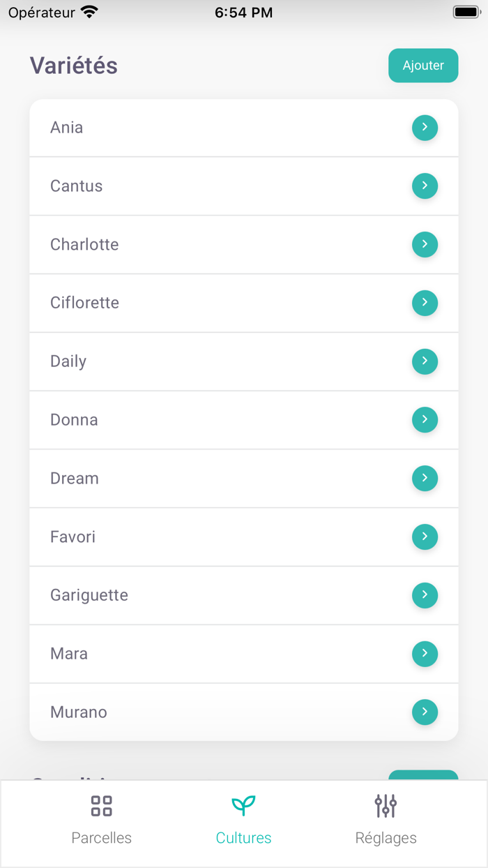Expand the Daily variety chevron
This screenshot has height=868, width=488.
(425, 361)
